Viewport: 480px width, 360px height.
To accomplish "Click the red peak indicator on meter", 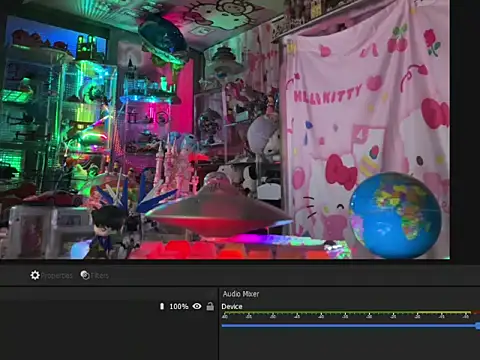I will (476, 313).
